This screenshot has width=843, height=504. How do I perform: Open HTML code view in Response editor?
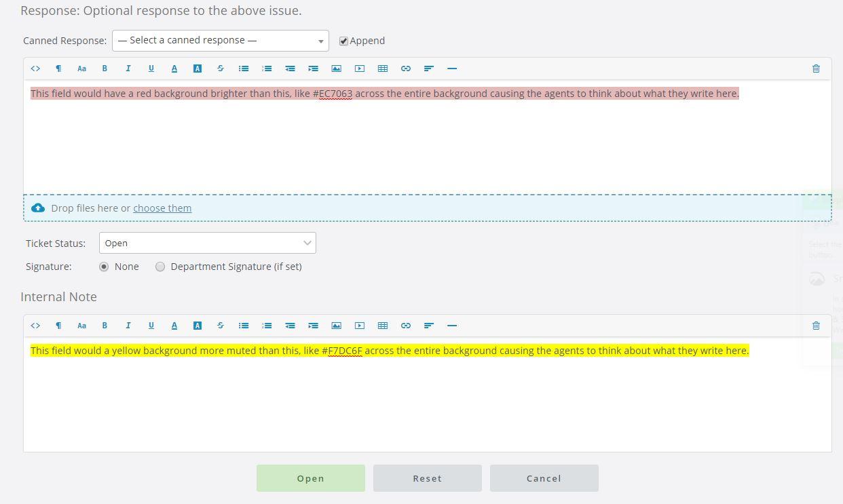[x=35, y=69]
